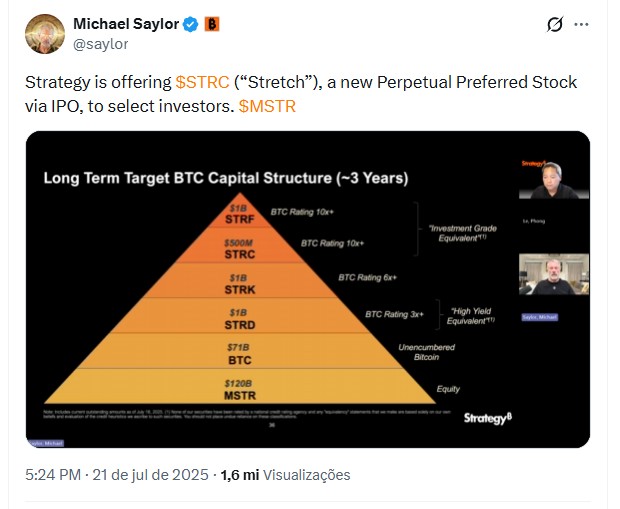Click the Saylor, Michael name tag label
The image size is (620, 509).
click(540, 317)
